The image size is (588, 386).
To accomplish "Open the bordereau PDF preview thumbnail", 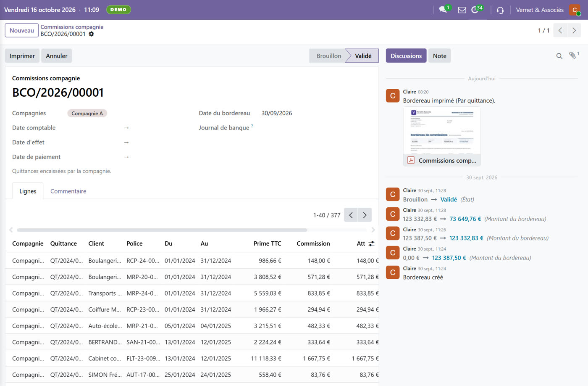I will (442, 131).
